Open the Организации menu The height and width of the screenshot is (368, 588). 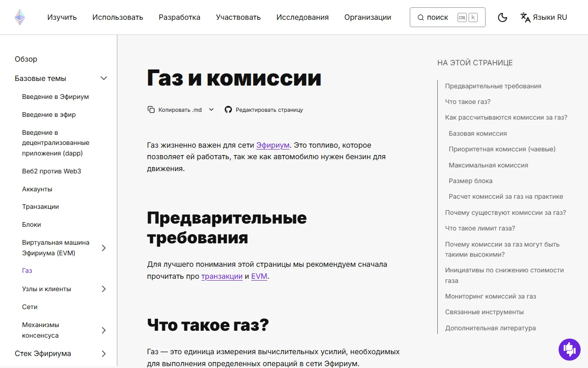[x=368, y=17]
